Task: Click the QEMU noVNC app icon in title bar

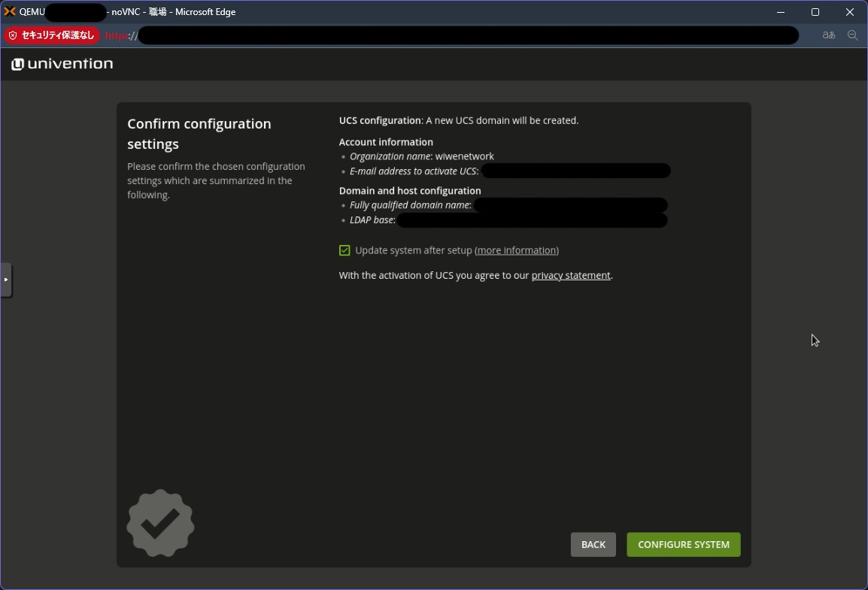Action: (x=10, y=11)
